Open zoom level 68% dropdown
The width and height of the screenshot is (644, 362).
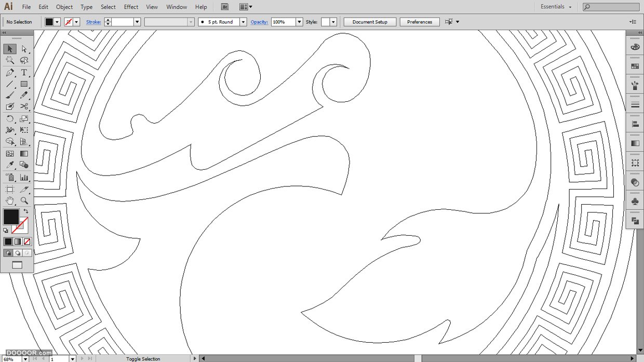coord(25,359)
